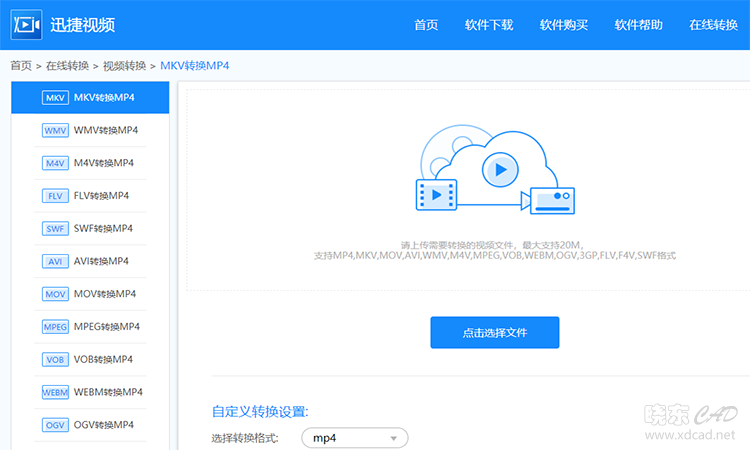
Task: Select FLV转换MP4 in the sidebar
Action: tap(90, 196)
